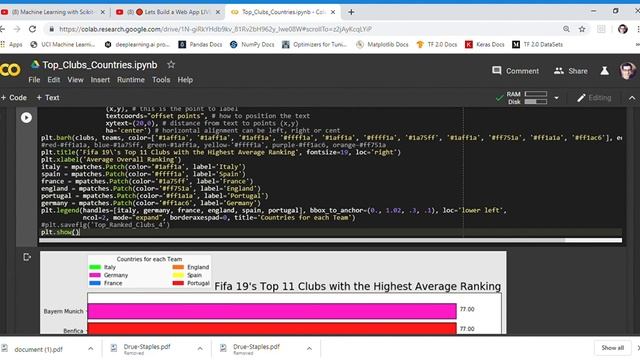Click the Spain yellow legend swatch
Screen dimensions: 640x360
tap(178, 275)
